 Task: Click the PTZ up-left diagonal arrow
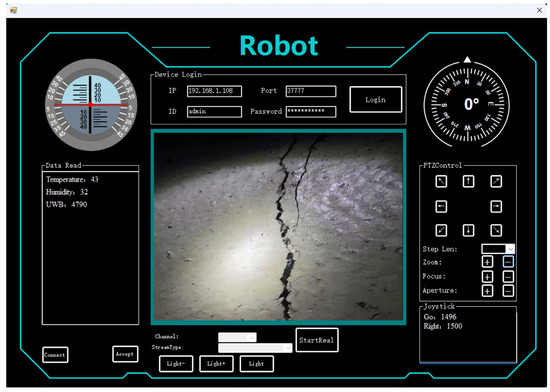click(441, 181)
